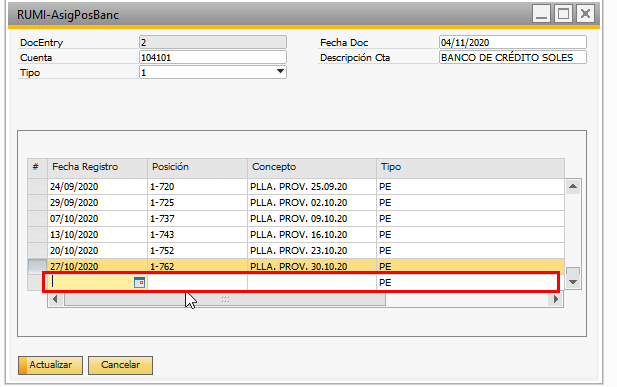Click the Concepto column header
This screenshot has width=617, height=387.
pos(312,167)
